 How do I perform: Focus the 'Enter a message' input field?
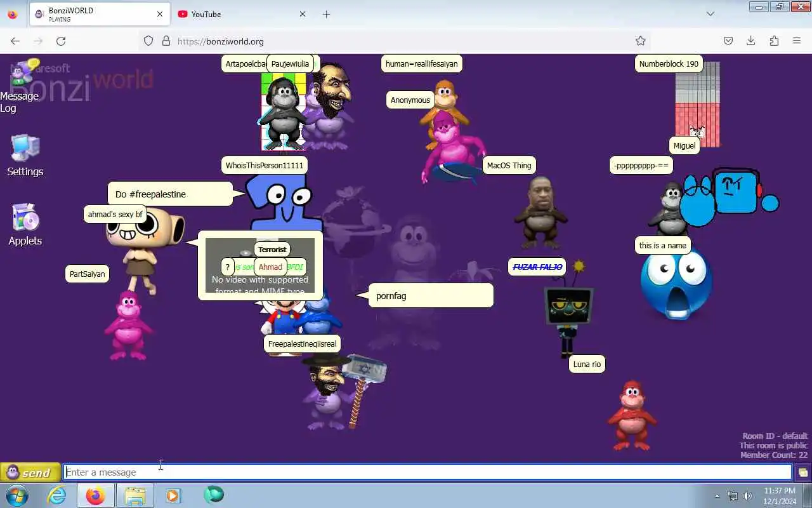(428, 472)
